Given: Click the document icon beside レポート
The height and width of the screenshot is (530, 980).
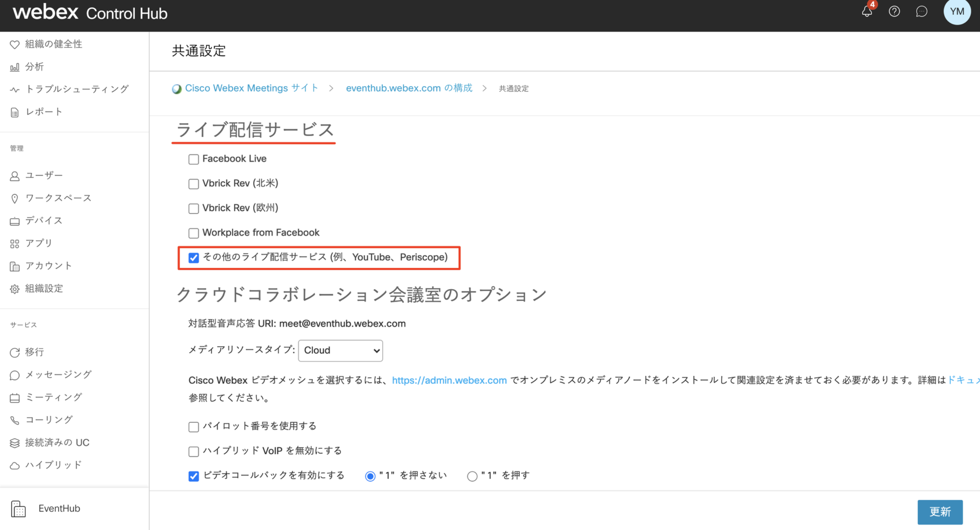Looking at the screenshot, I should point(14,113).
